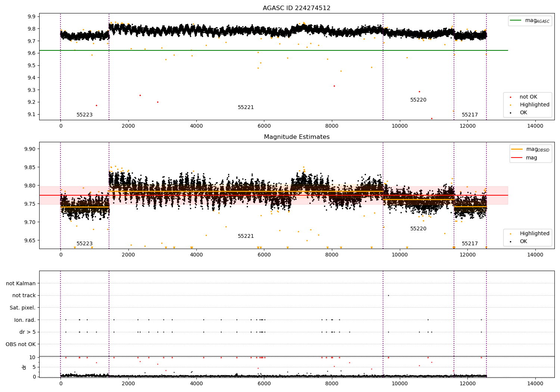Click y-tick 9.9 in the top plot
Viewport: 560px width, 392px height.
tap(31, 16)
